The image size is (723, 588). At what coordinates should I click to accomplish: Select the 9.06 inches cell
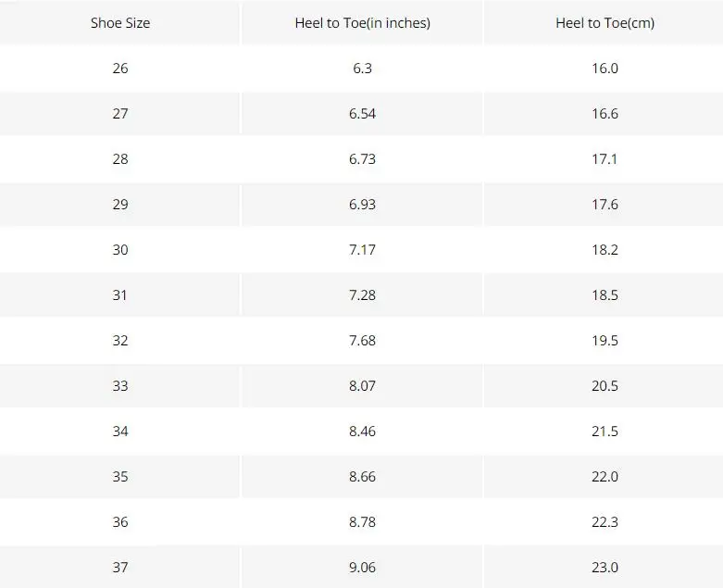coord(362,568)
